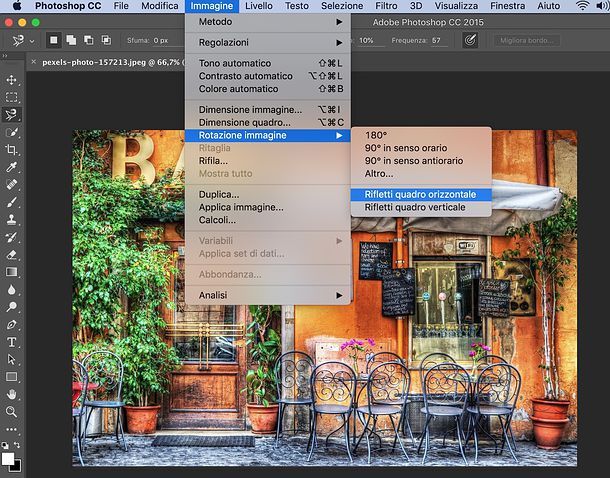
Task: Open the Modifica menu
Action: click(x=160, y=6)
